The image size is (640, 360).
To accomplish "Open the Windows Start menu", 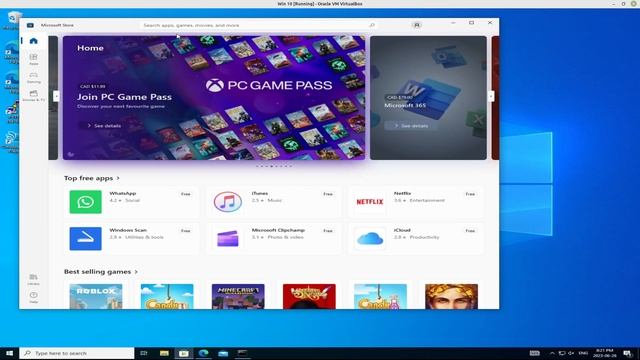I will tap(9, 353).
